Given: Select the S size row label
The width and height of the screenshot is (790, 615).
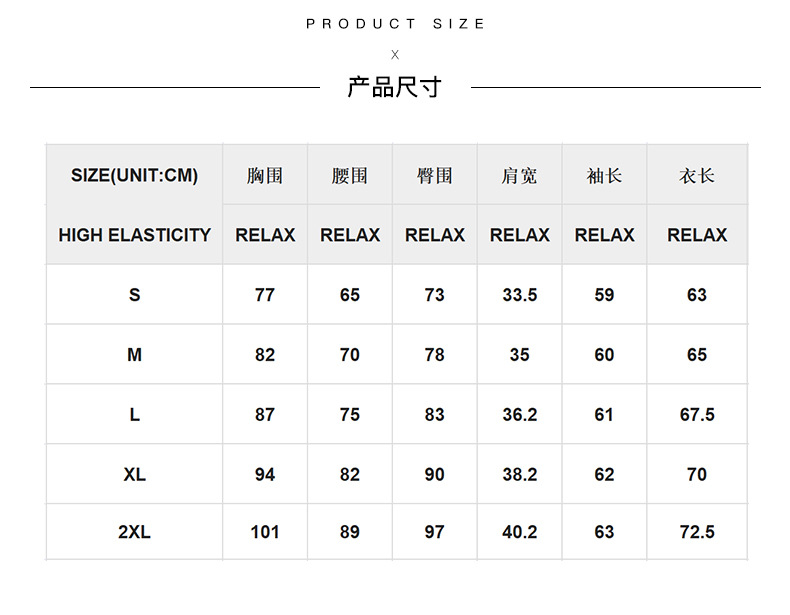Looking at the screenshot, I should (x=135, y=294).
